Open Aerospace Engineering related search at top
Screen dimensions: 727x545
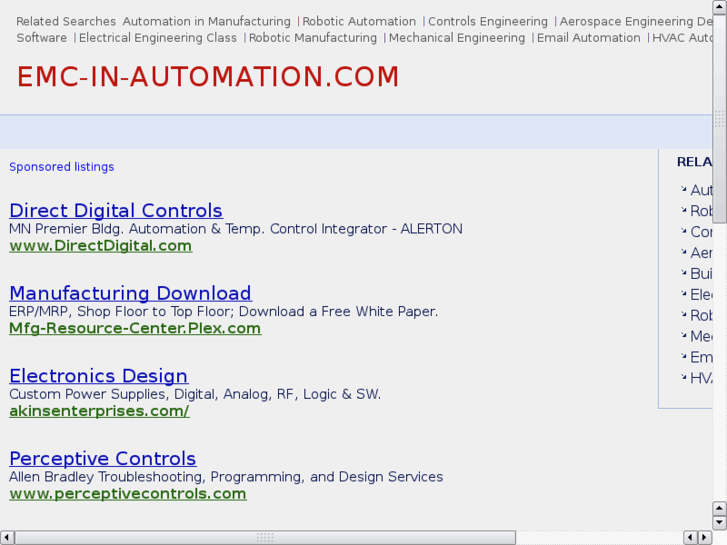636,21
